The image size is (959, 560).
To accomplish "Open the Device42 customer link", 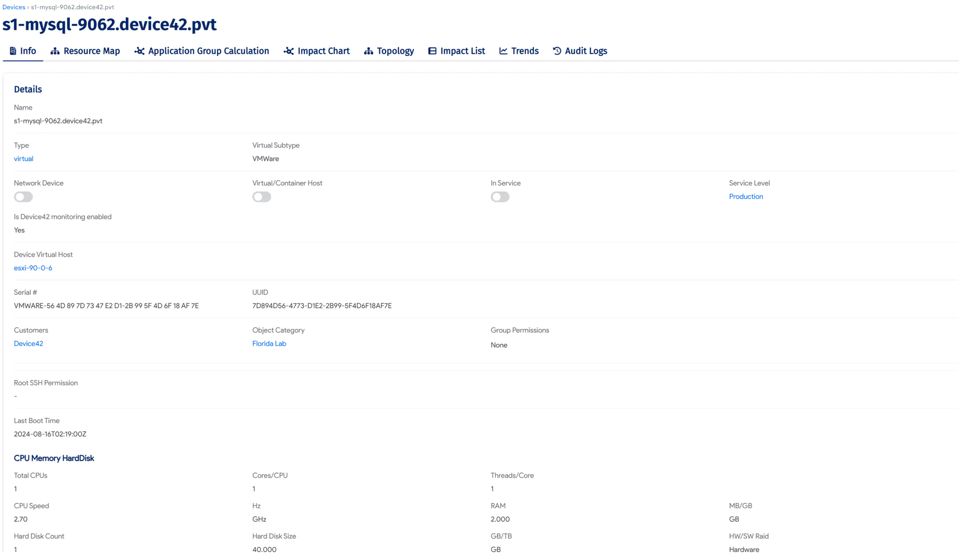I will (x=28, y=343).
